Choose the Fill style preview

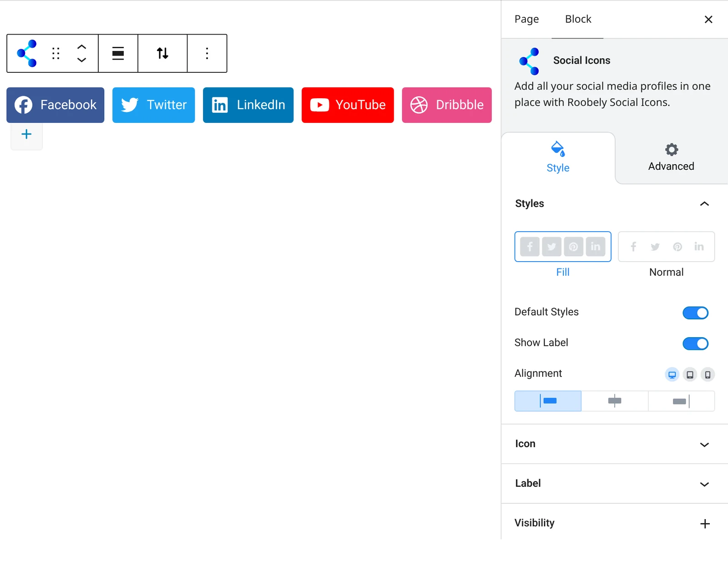coord(563,247)
